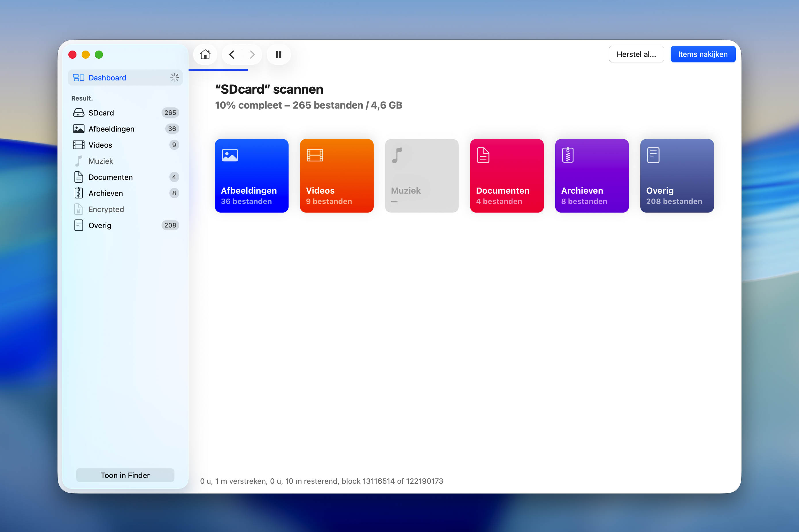Viewport: 799px width, 532px height.
Task: Minimize the window with yellow button
Action: coord(86,55)
